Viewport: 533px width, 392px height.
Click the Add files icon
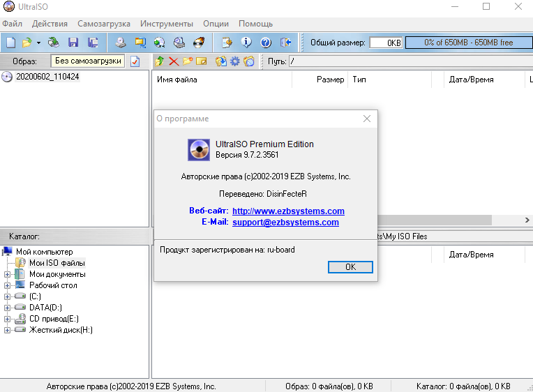221,61
